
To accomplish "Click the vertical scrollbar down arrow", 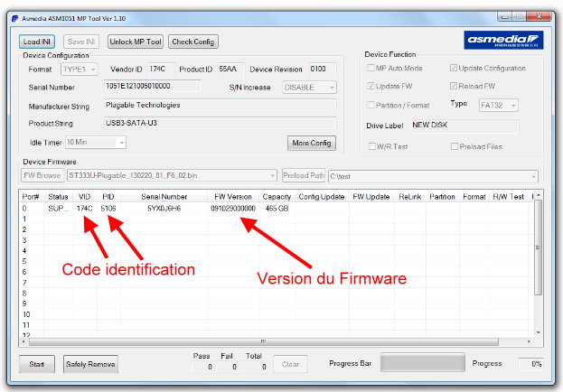I will [x=539, y=332].
